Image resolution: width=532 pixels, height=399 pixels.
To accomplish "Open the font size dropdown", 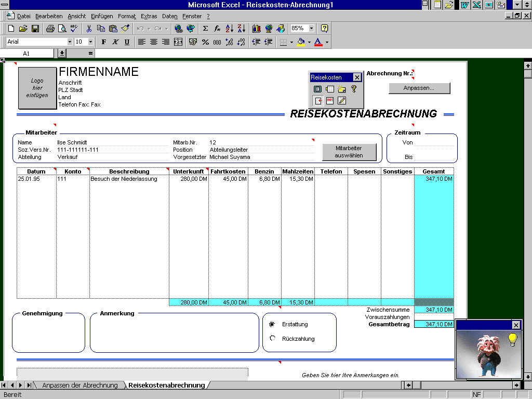I will 91,42.
